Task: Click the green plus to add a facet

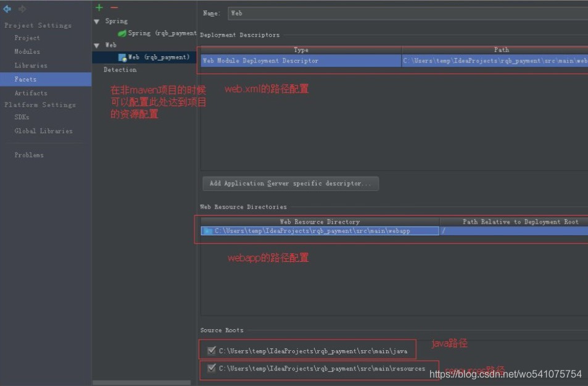Action: 99,7
